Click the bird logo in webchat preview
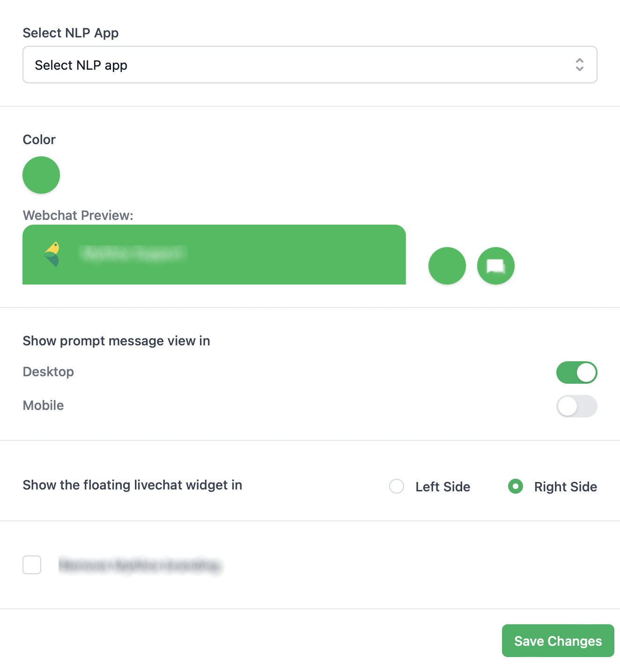The width and height of the screenshot is (620, 672). 52,254
